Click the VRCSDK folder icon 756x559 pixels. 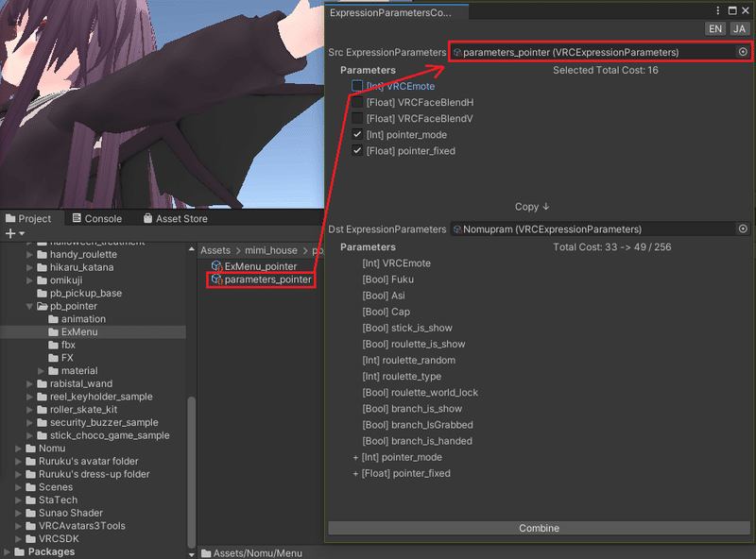click(31, 539)
